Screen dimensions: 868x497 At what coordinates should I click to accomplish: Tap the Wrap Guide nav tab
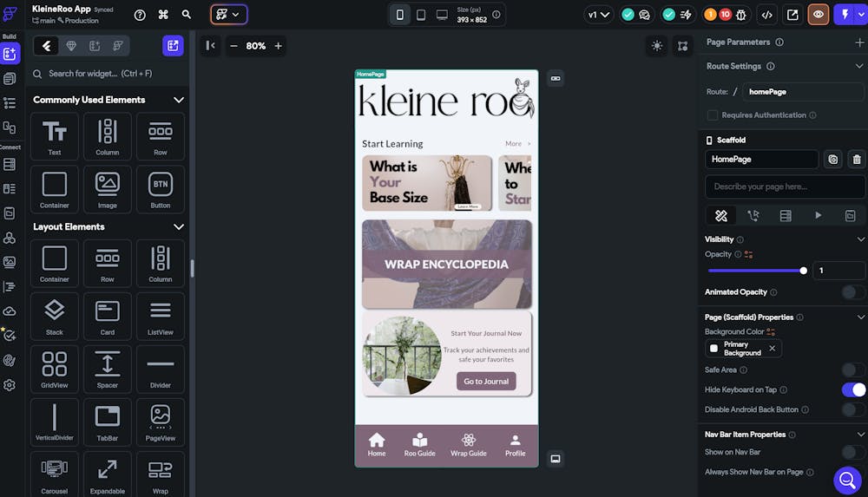469,445
